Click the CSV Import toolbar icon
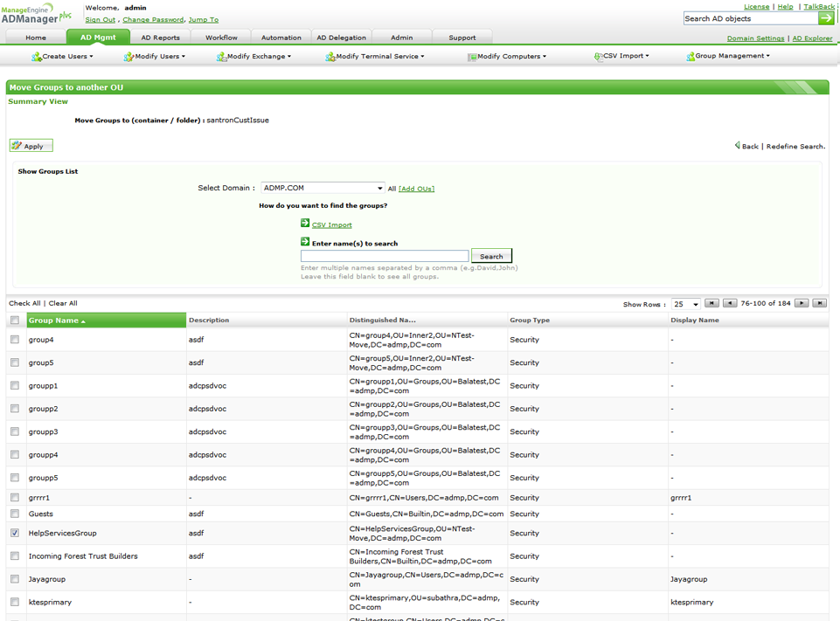 [x=598, y=56]
